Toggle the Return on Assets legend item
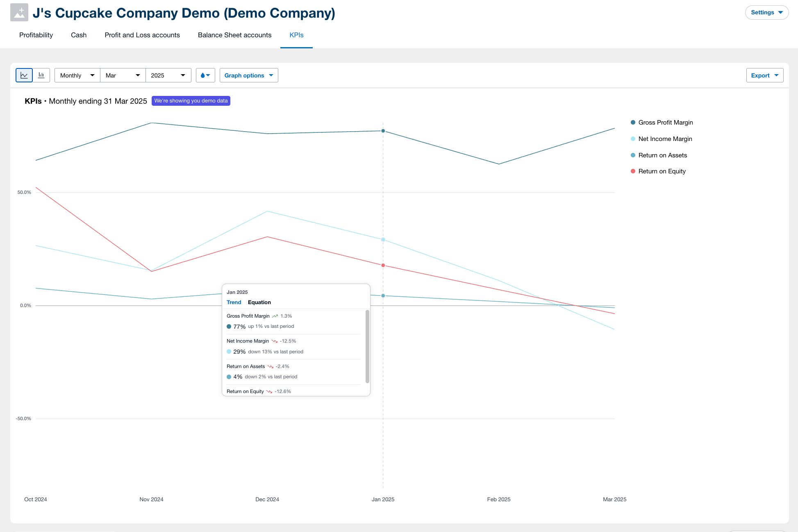This screenshot has height=532, width=798. tap(662, 155)
